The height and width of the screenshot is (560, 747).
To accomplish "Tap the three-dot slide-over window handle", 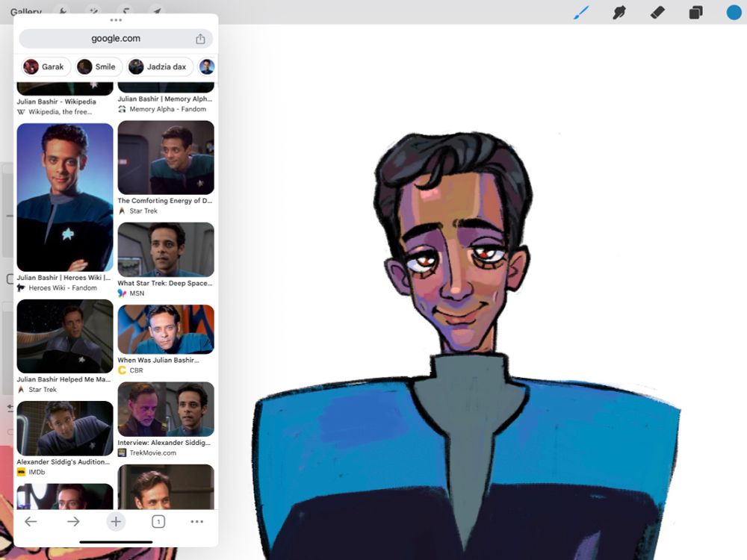I will point(116,20).
